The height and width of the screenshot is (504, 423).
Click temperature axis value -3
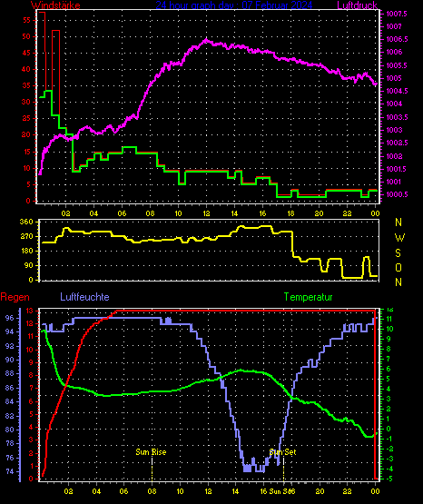tap(389, 459)
